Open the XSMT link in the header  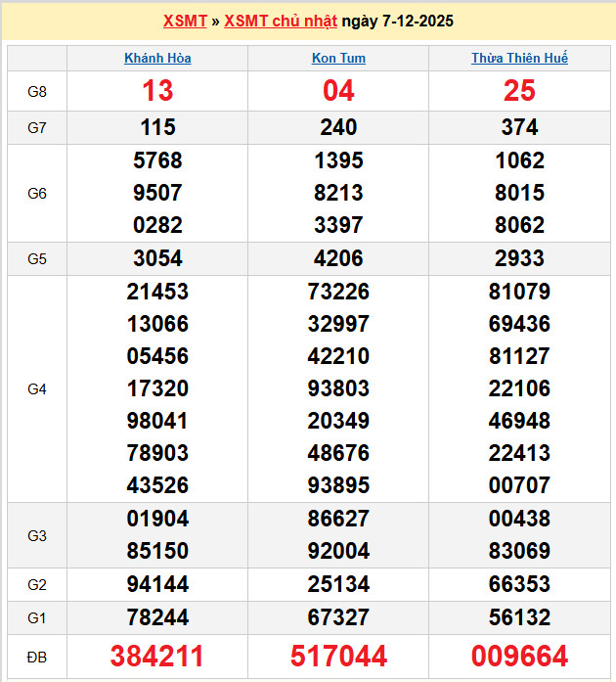click(184, 22)
